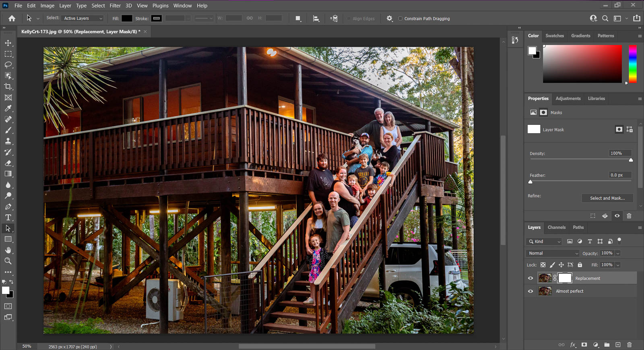Open the layer Opacity dropdown arrow
Viewport: 644px width, 350px height.
point(618,253)
